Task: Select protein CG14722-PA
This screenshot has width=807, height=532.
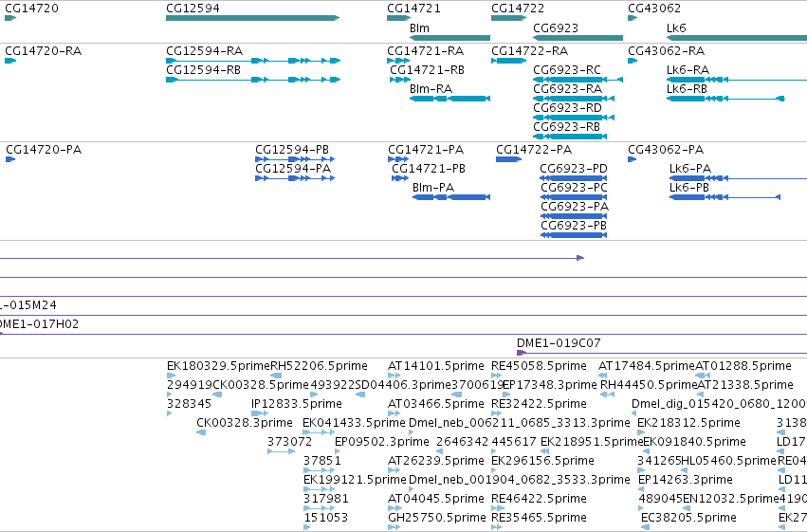Action: 508,159
